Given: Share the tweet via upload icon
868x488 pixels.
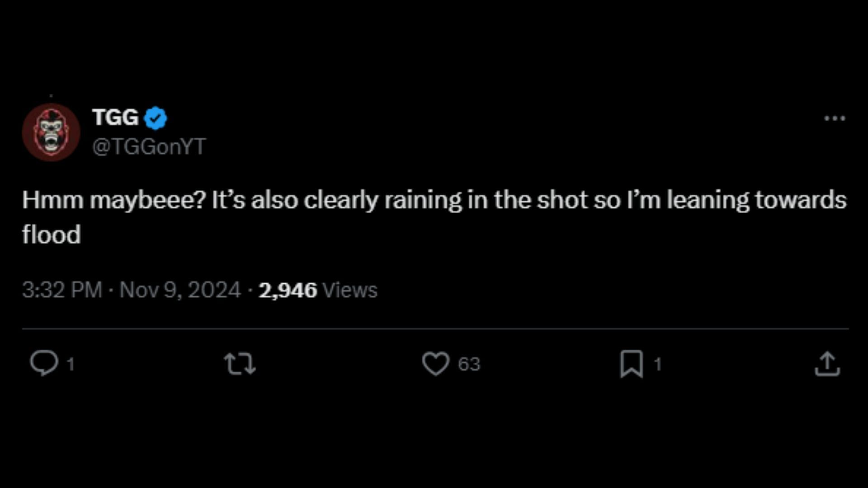Looking at the screenshot, I should tap(827, 364).
